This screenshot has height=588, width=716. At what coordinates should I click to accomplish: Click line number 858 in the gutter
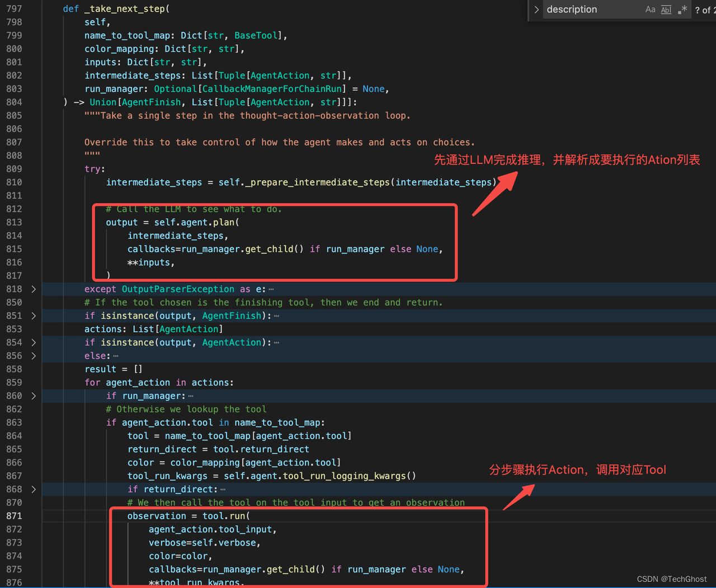14,369
